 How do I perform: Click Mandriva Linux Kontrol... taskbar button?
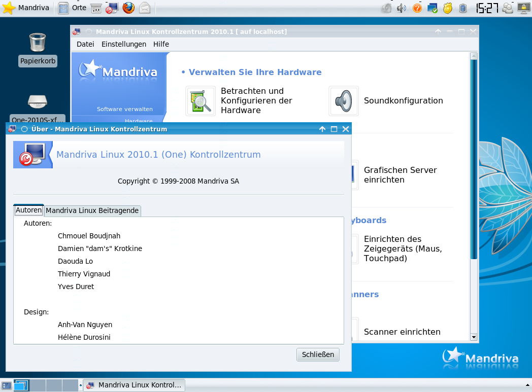point(134,385)
